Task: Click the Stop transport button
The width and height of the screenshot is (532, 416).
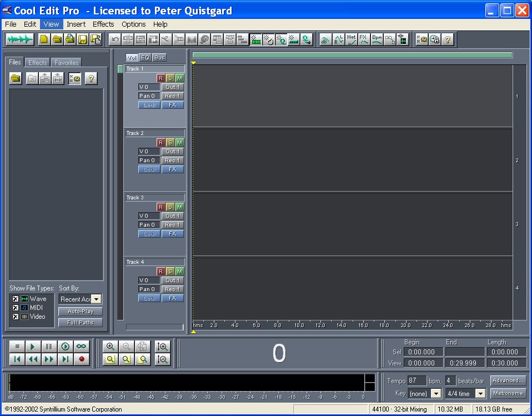Action: (17, 347)
